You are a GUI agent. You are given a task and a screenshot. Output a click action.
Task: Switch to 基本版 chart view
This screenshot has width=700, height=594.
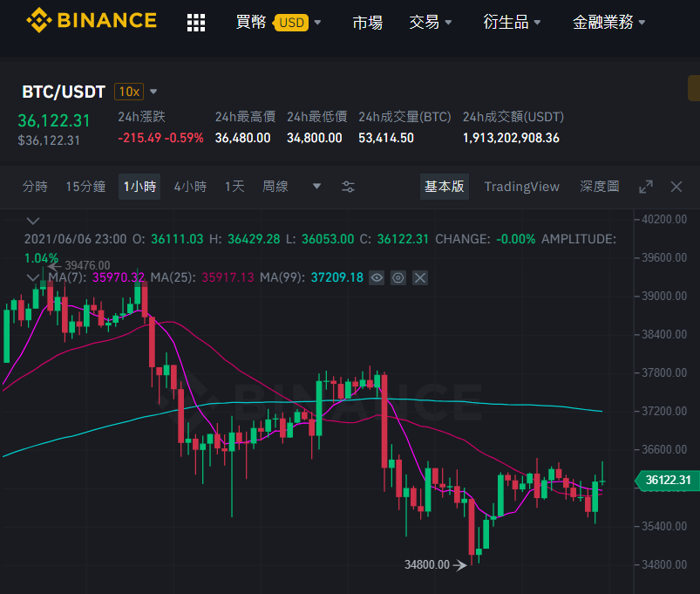point(445,187)
